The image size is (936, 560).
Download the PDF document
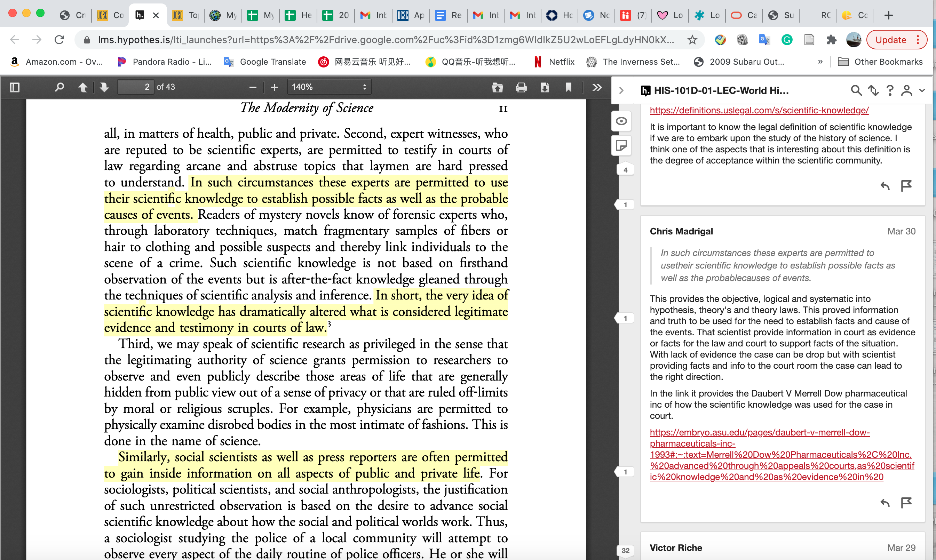tap(545, 87)
